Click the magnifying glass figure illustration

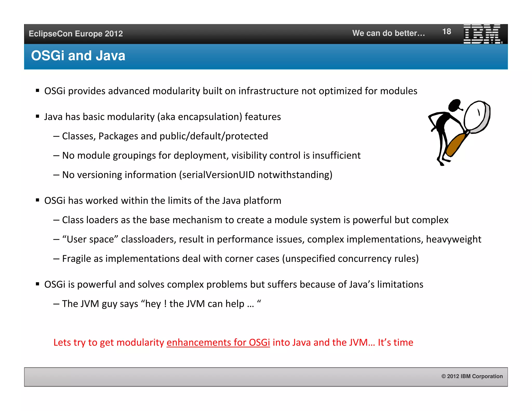(x=459, y=132)
